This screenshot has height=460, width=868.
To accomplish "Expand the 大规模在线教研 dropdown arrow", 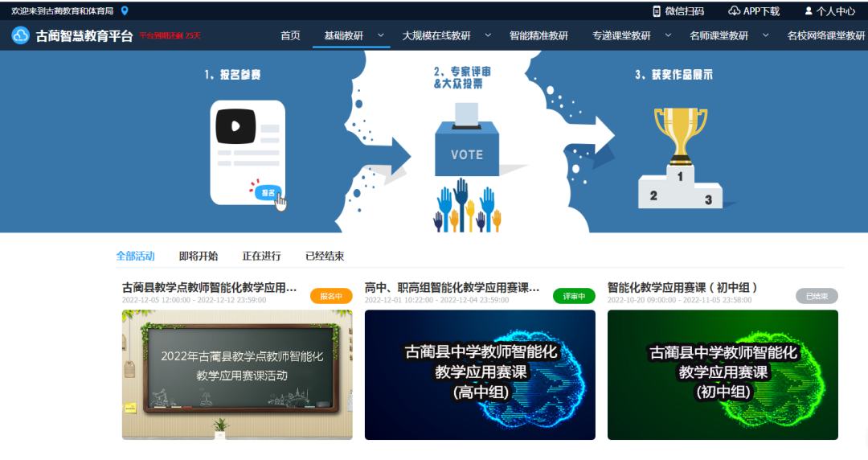I will 489,35.
